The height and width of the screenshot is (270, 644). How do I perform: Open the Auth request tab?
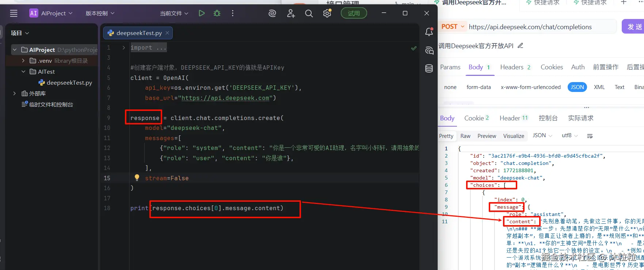[578, 67]
